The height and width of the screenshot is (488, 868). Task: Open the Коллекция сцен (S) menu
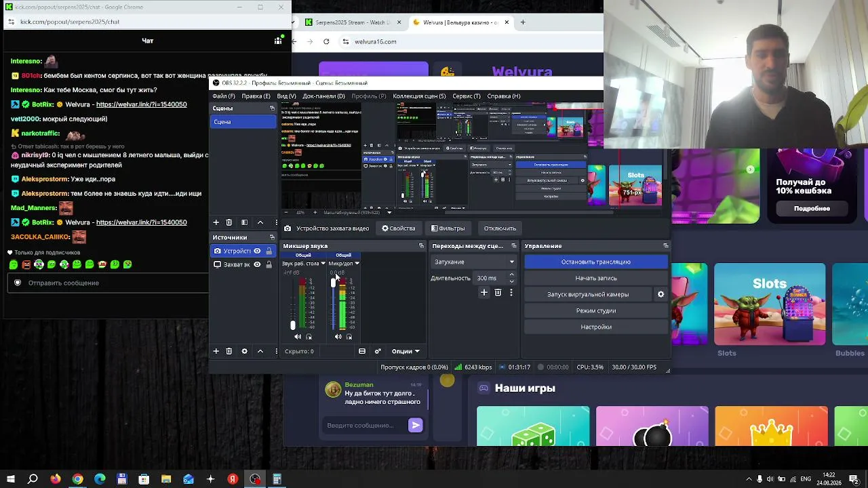point(419,96)
